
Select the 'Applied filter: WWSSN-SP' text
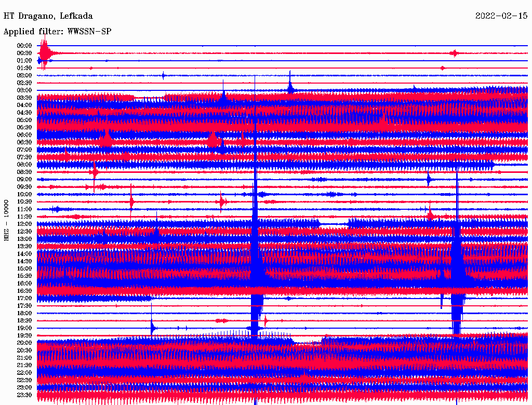tap(57, 32)
